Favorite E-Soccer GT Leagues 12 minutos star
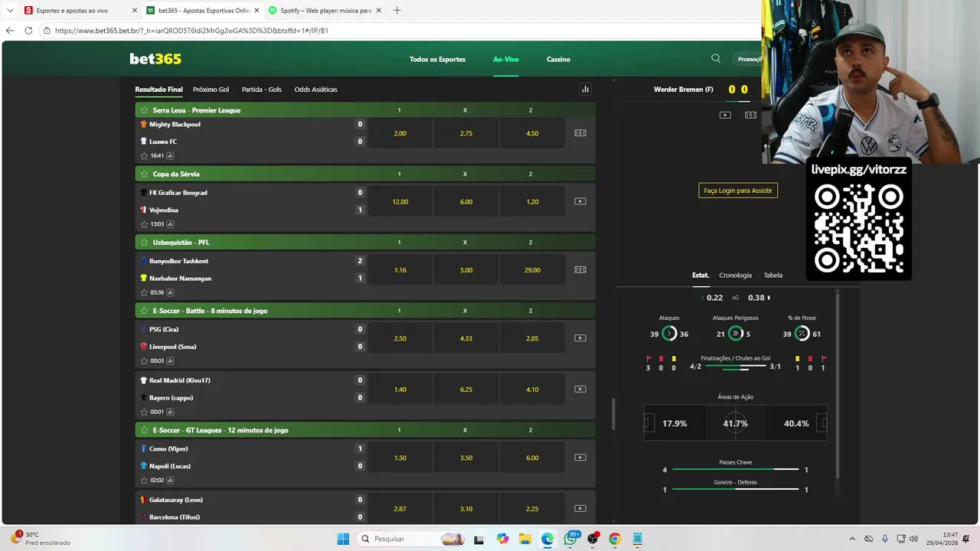The height and width of the screenshot is (551, 980). point(144,430)
